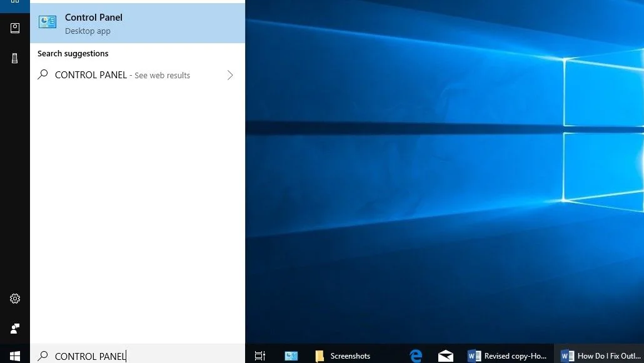
Task: Expand the CONTROL PANEL web results chevron
Action: coord(230,75)
